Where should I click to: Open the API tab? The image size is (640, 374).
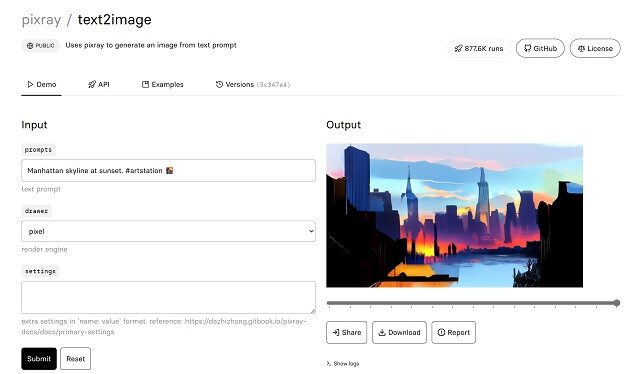(99, 84)
